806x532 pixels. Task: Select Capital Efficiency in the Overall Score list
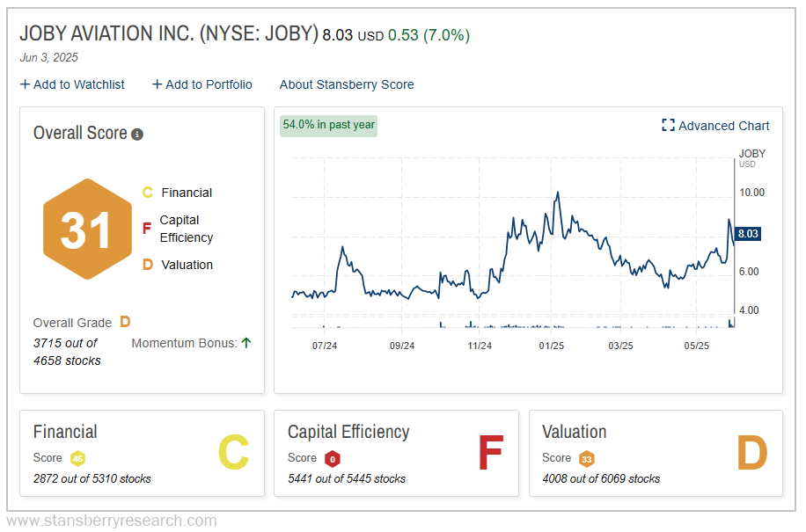(187, 229)
